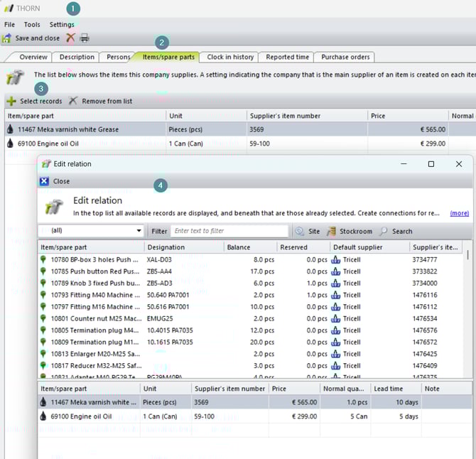Click the blue Close icon in Edit relation
Image resolution: width=476 pixels, height=459 pixels.
[44, 181]
